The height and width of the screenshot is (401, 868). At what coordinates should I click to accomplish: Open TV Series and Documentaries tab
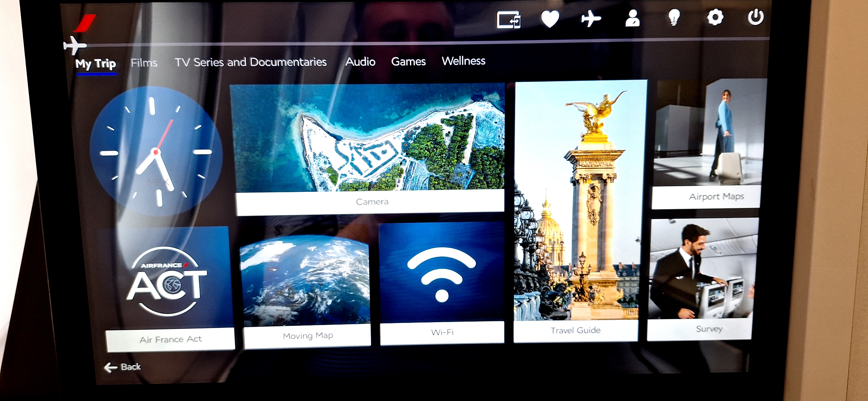coord(251,62)
